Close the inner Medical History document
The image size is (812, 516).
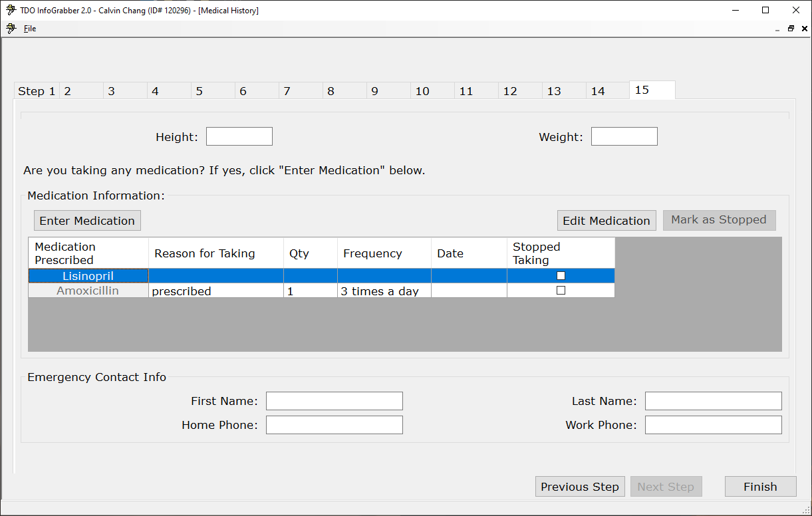click(804, 29)
